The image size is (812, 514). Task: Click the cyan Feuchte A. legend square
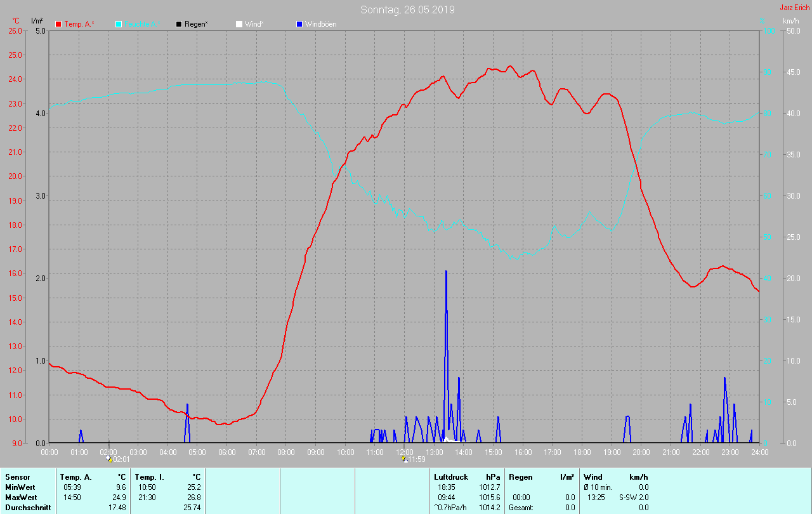tap(119, 24)
